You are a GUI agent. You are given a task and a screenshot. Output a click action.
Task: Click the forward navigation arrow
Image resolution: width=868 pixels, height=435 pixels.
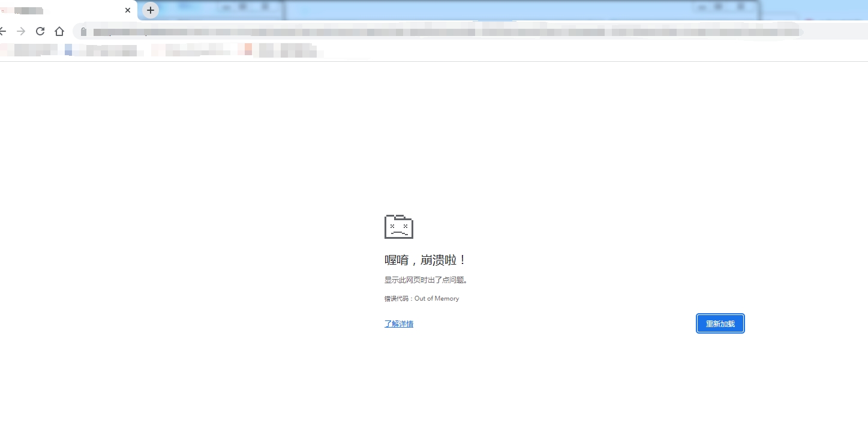click(21, 31)
